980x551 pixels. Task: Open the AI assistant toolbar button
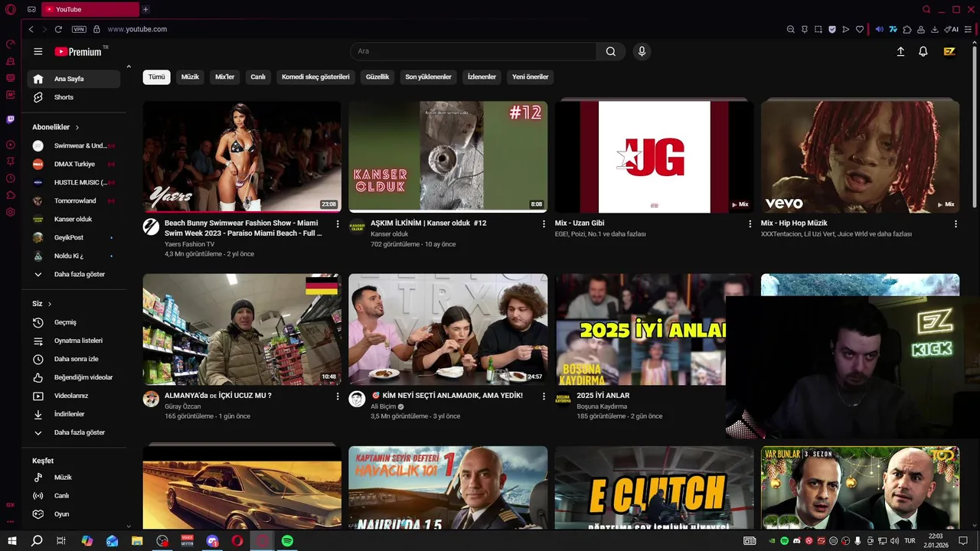(x=952, y=29)
